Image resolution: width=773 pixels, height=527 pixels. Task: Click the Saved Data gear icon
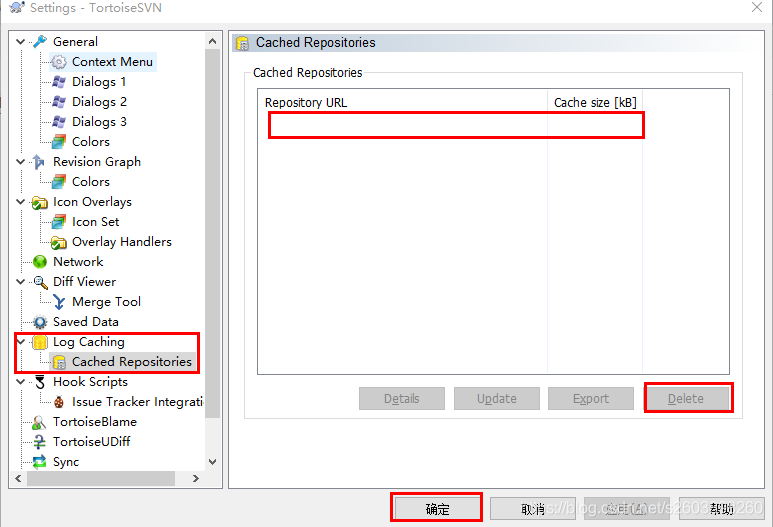click(39, 322)
